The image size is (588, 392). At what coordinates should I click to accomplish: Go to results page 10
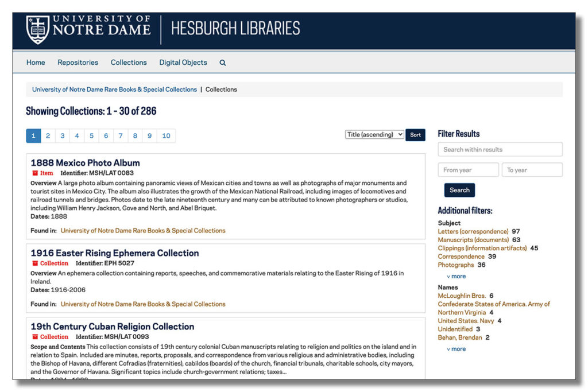166,135
